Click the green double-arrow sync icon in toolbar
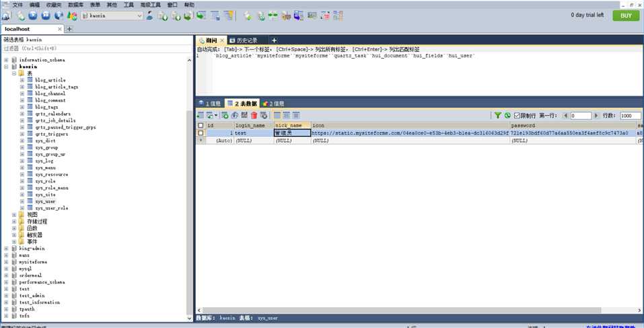The height and width of the screenshot is (328, 644). 273,15
